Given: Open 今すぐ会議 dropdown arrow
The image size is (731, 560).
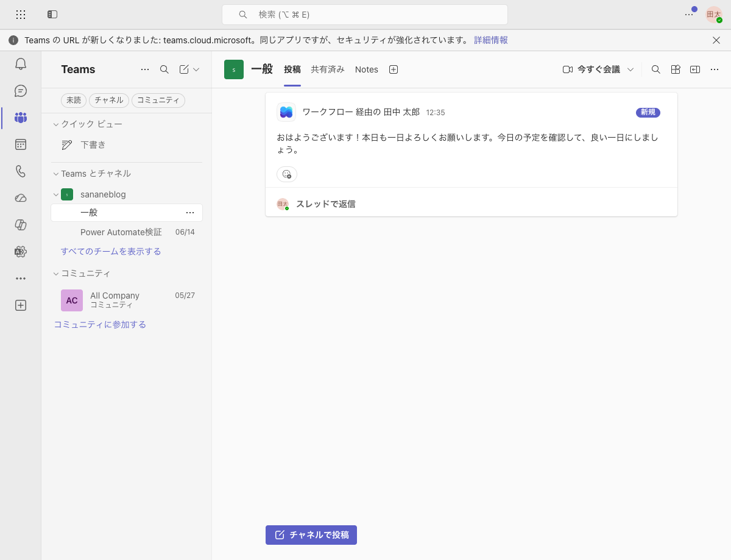Looking at the screenshot, I should click(x=630, y=69).
